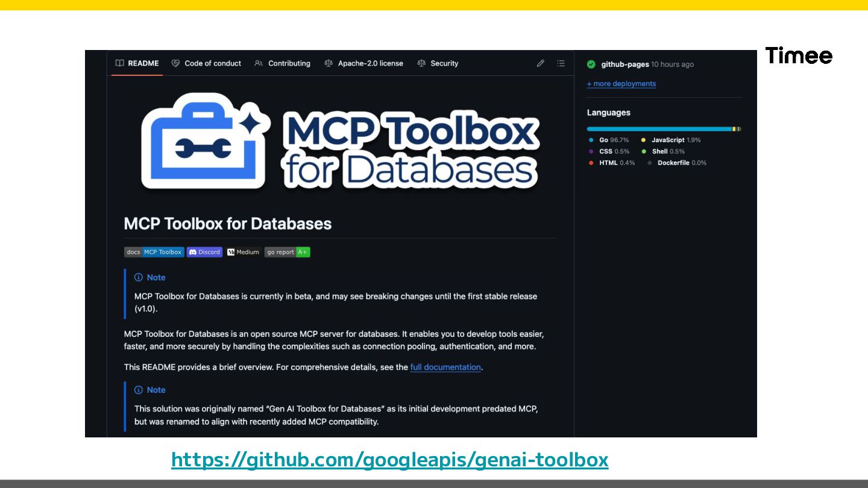The image size is (868, 488).
Task: Click the info icon of the first Note
Action: 139,277
